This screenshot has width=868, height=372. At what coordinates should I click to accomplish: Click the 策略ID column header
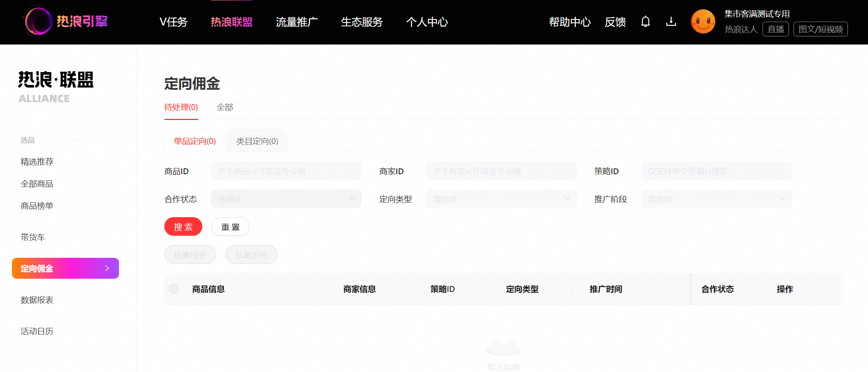click(443, 289)
